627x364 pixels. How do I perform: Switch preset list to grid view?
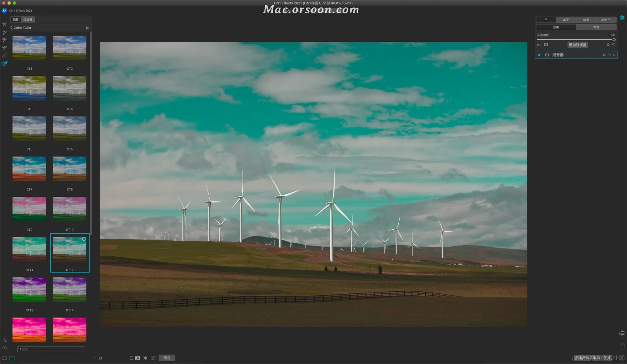click(x=87, y=28)
